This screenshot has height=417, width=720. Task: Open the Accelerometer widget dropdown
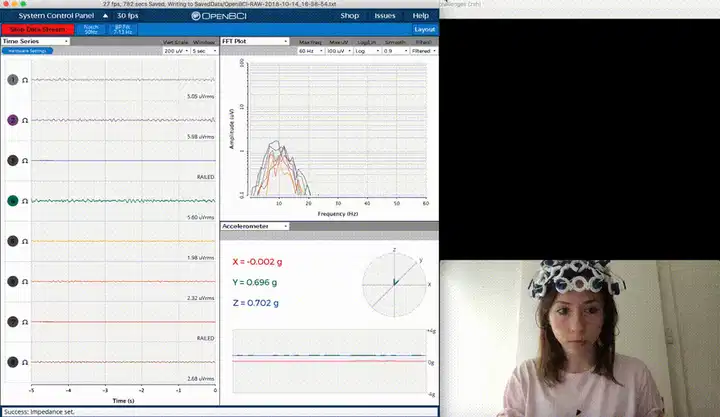click(255, 226)
